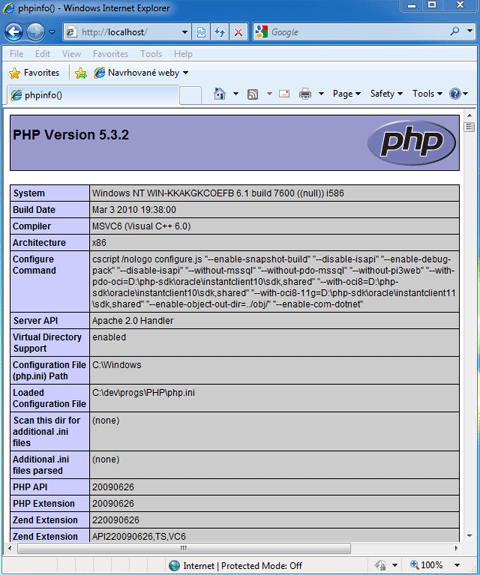Screen dimensions: 480x575
Task: Click the blue Help question mark icon
Action: coord(455,94)
